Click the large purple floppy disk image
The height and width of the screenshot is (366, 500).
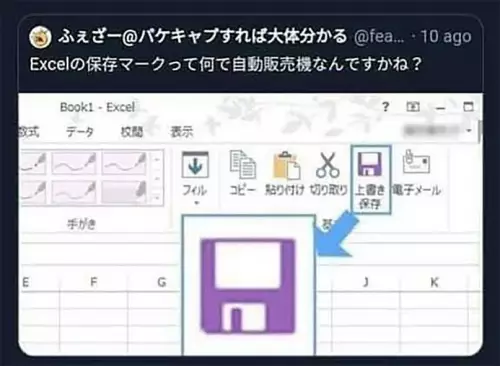tap(248, 286)
